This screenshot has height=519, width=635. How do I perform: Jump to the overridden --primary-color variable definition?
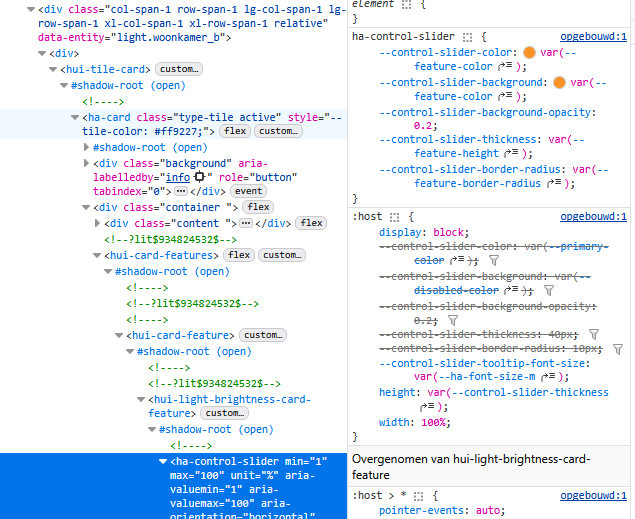(x=457, y=260)
